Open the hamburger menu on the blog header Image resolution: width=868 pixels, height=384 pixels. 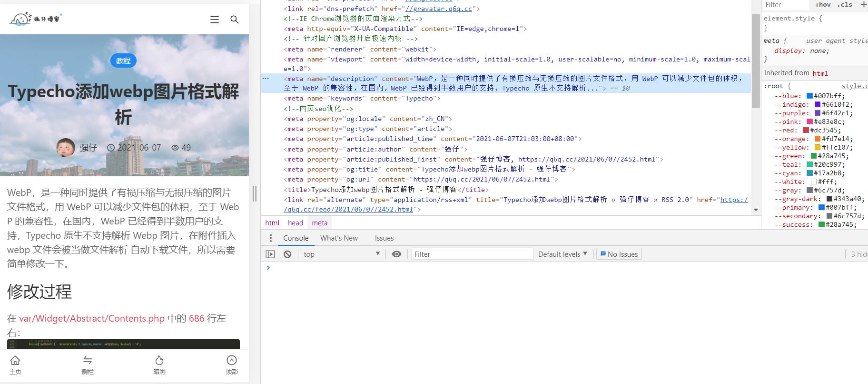click(x=215, y=20)
